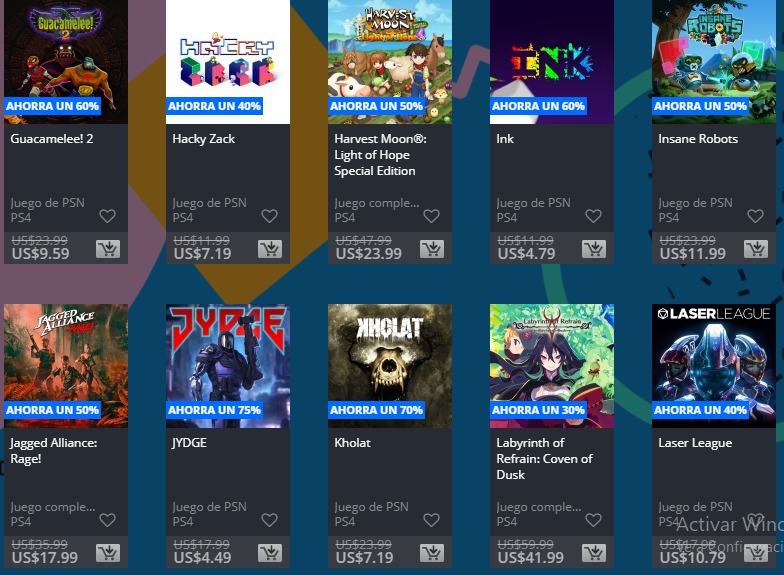
Task: Open Jagged Alliance: Rage! title link
Action: pyautogui.click(x=54, y=450)
